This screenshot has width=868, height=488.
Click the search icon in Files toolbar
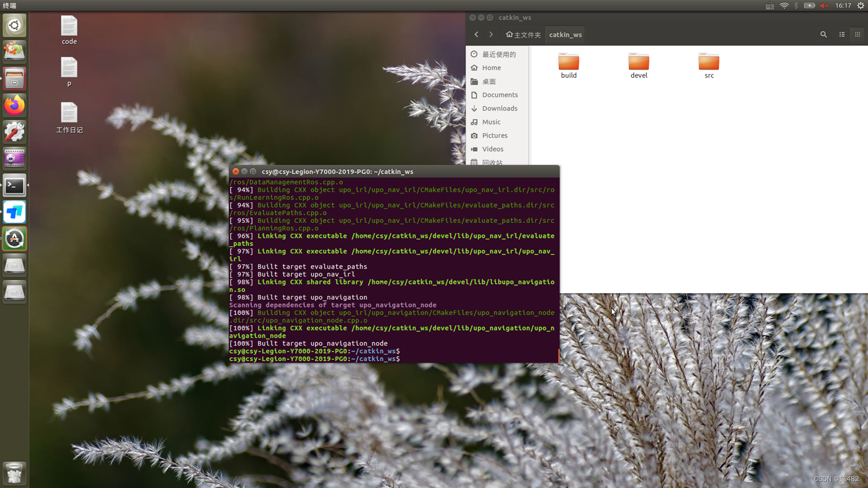[823, 35]
